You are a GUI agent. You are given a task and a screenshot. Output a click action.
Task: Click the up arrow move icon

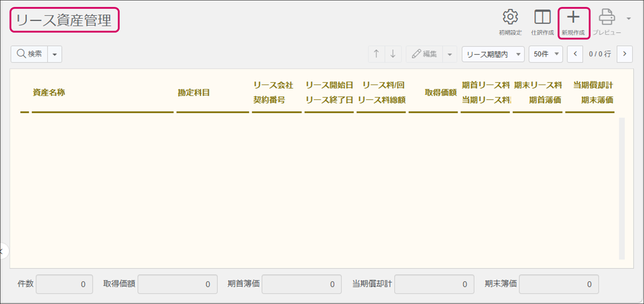pyautogui.click(x=376, y=54)
